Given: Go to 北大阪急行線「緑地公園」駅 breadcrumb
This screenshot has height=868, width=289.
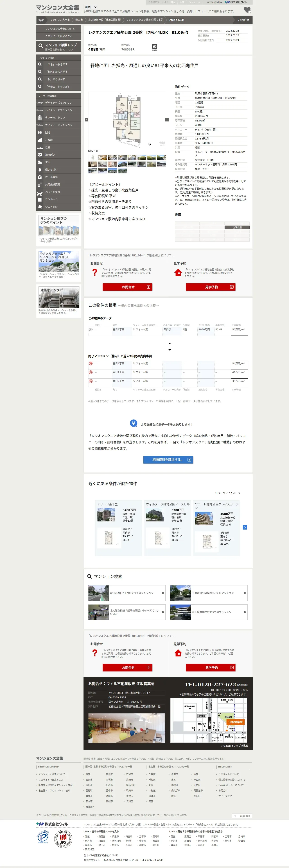Looking at the screenshot, I should 104,20.
